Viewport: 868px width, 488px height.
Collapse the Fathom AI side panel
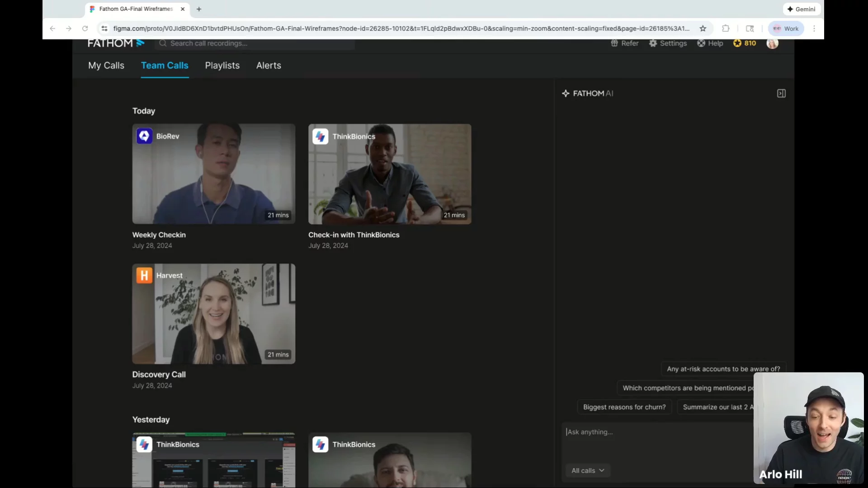click(x=781, y=94)
